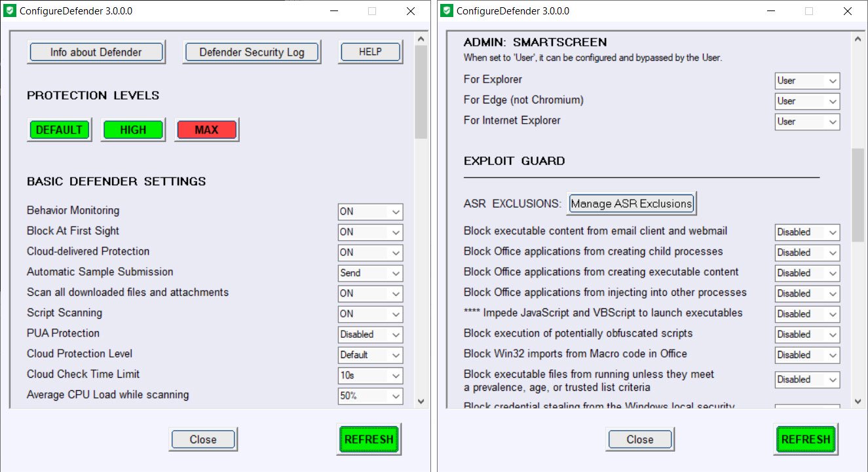Open the Info about Defender button
This screenshot has height=472, width=868.
pyautogui.click(x=96, y=52)
